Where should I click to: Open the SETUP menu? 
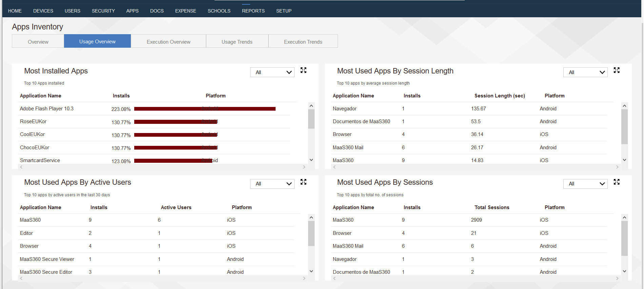(x=284, y=11)
